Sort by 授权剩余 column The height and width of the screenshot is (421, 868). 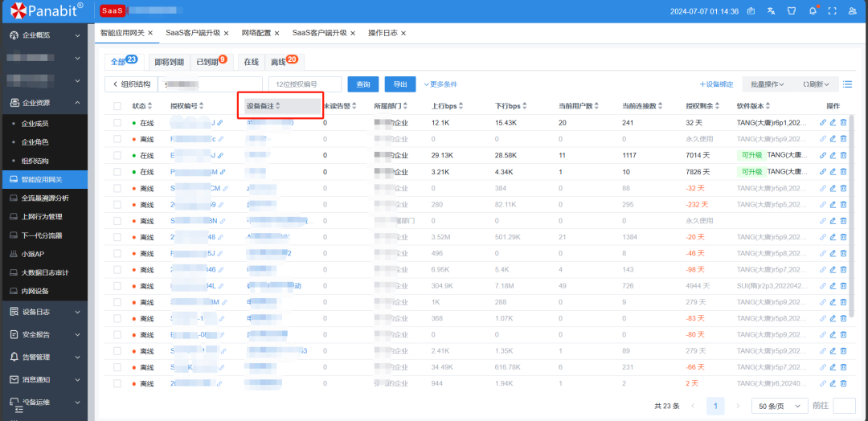[x=718, y=106]
